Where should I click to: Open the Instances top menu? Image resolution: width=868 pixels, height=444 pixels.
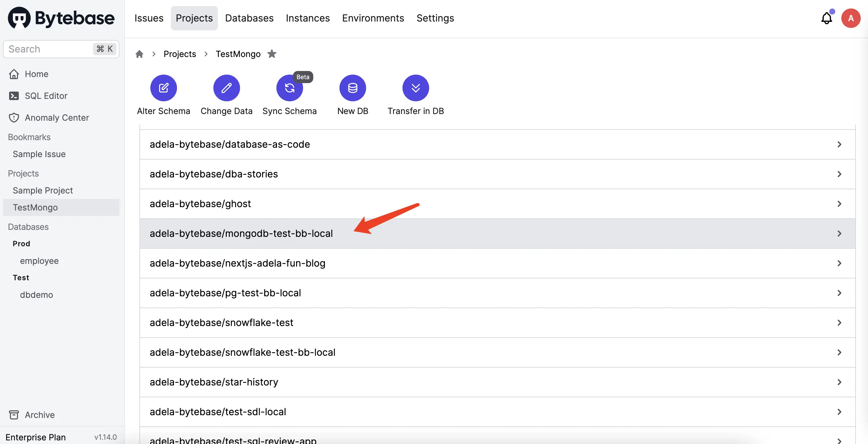pyautogui.click(x=308, y=18)
